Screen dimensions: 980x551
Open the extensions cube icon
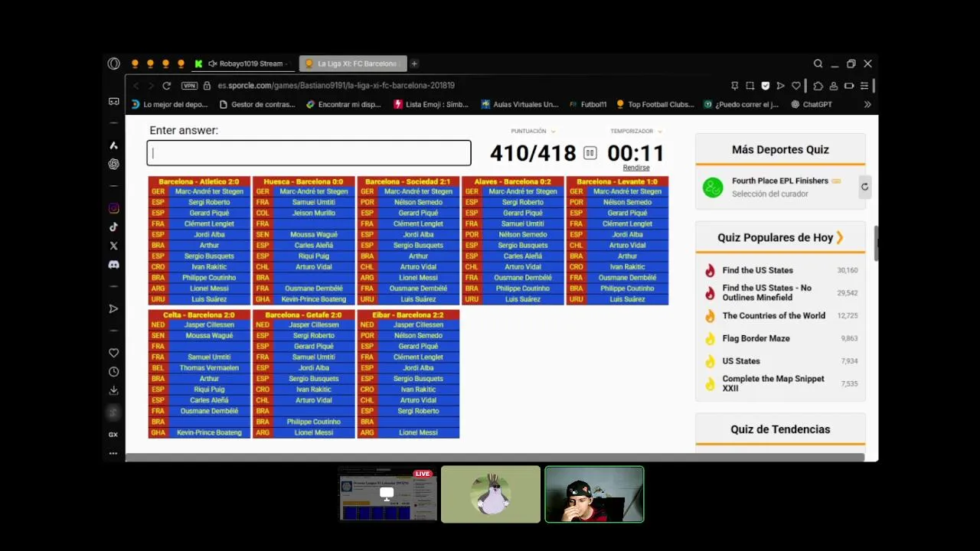pyautogui.click(x=818, y=86)
